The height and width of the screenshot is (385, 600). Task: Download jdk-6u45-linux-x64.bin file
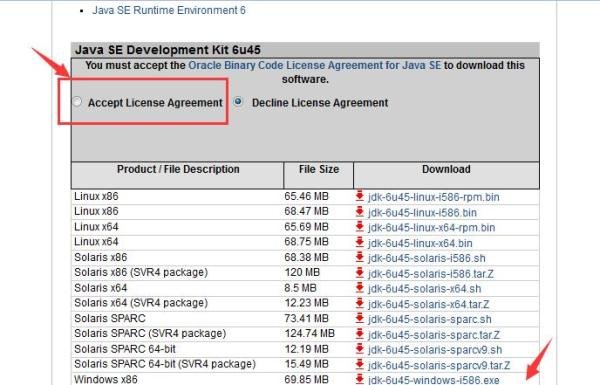click(x=420, y=243)
